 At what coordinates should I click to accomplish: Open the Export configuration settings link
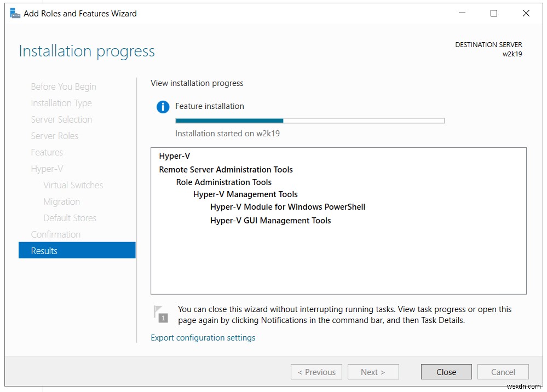[203, 338]
